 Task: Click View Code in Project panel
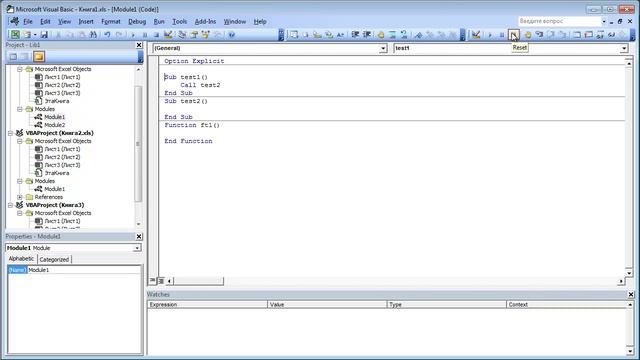(13, 56)
